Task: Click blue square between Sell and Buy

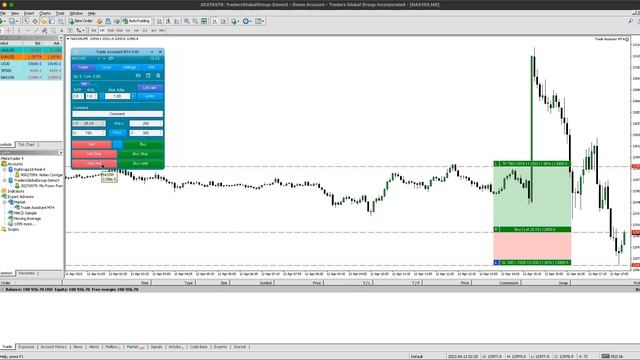Action: [x=118, y=144]
